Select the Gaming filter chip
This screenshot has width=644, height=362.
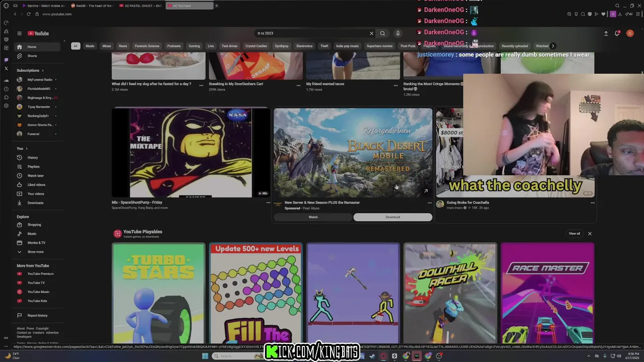pyautogui.click(x=194, y=46)
